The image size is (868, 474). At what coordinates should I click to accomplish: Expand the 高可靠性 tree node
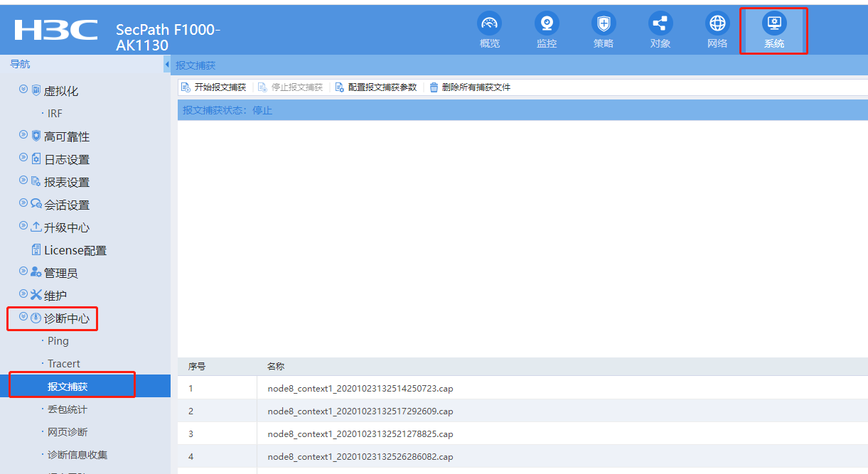click(x=23, y=136)
